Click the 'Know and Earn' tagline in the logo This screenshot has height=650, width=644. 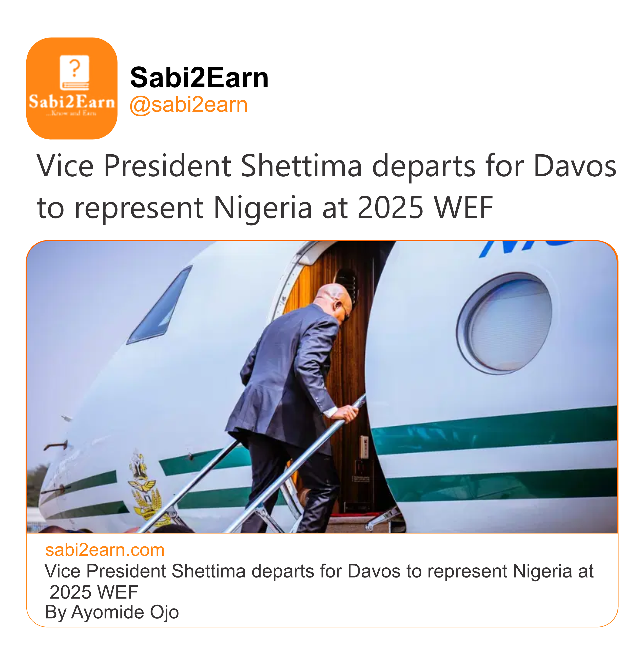pyautogui.click(x=72, y=114)
